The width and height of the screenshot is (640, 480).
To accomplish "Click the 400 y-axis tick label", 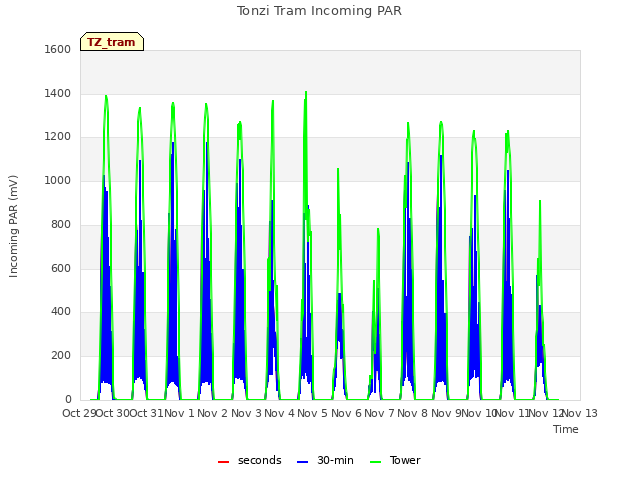I will pos(61,312).
